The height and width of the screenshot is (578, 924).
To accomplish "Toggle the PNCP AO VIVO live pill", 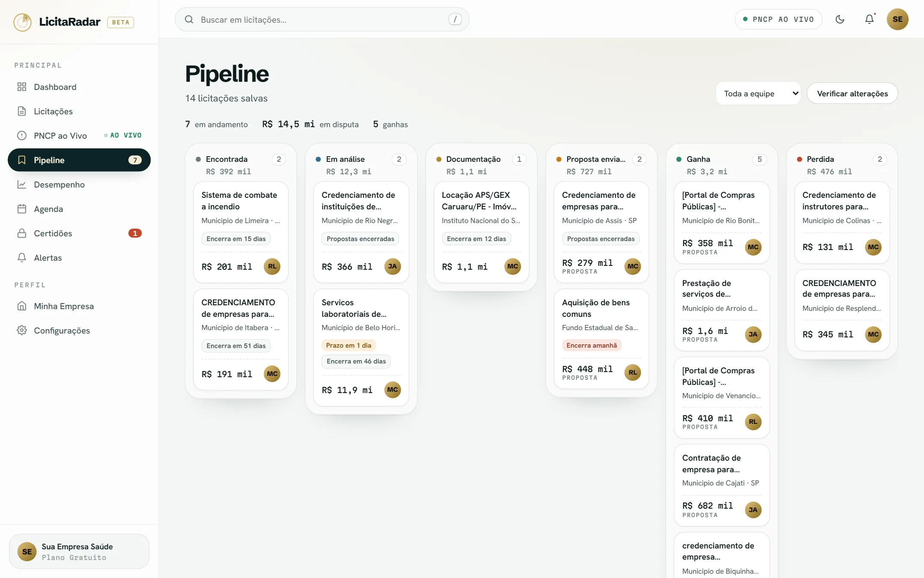I will [779, 19].
